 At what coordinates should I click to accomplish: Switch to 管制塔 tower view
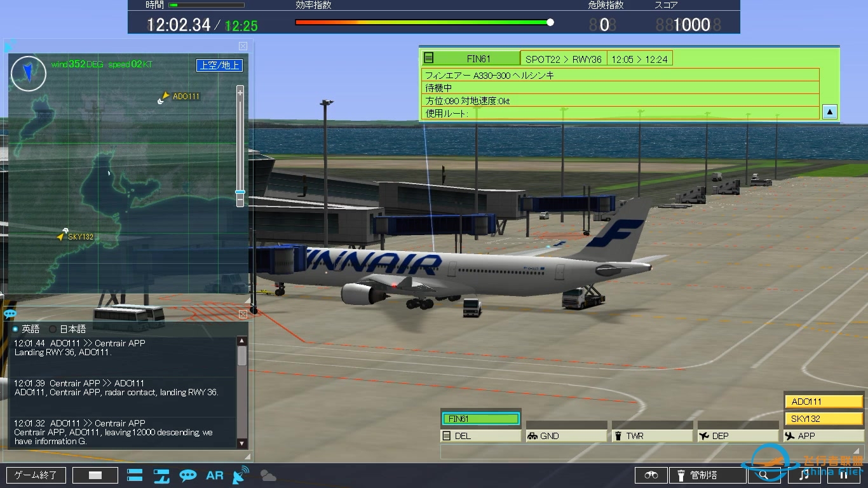(x=709, y=475)
